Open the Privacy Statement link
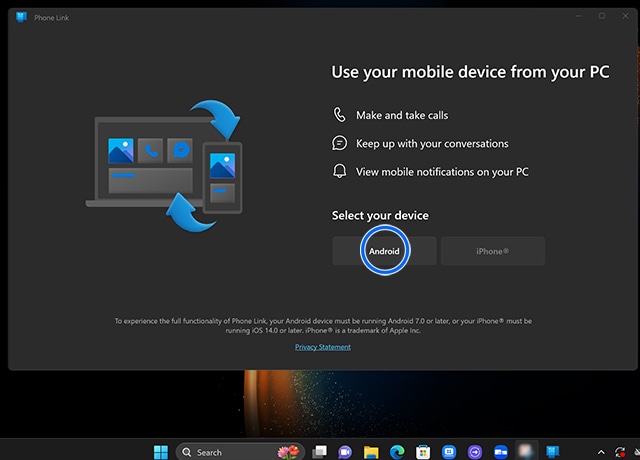The height and width of the screenshot is (460, 640). pos(323,347)
